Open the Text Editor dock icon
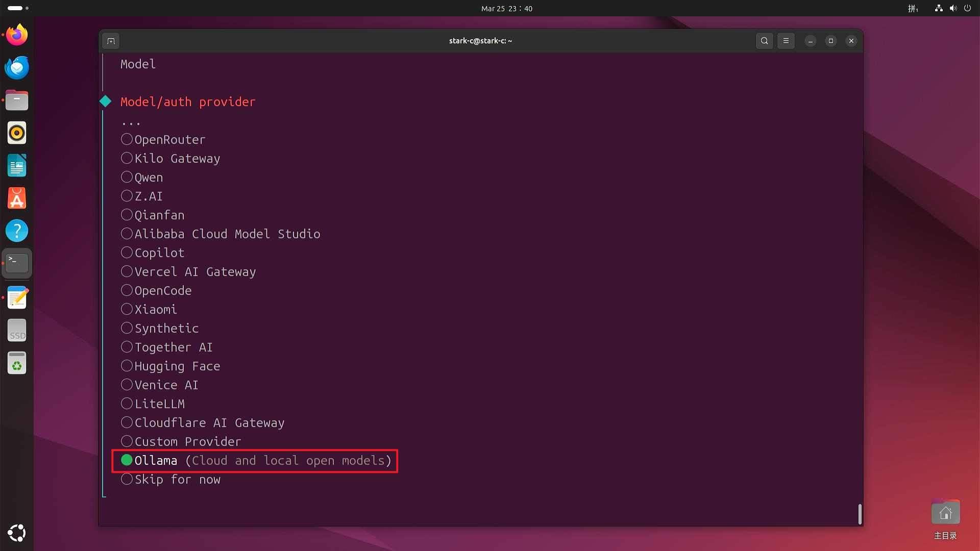980x551 pixels. tap(17, 297)
